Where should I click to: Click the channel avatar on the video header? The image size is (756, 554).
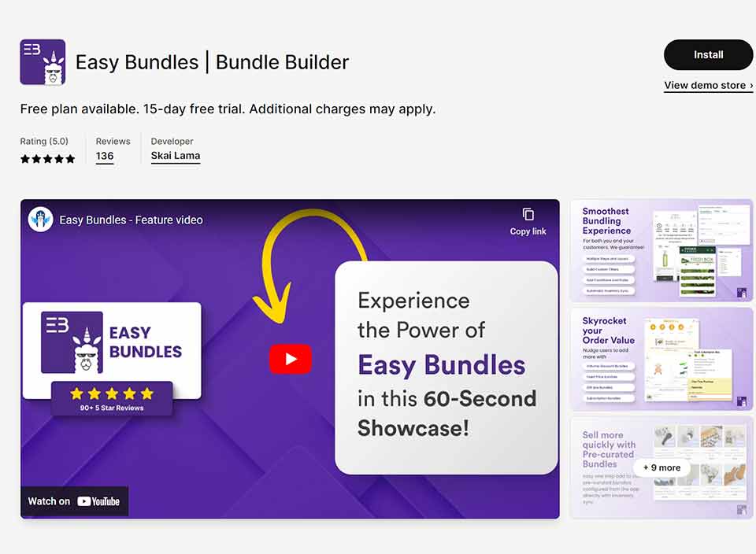point(40,220)
